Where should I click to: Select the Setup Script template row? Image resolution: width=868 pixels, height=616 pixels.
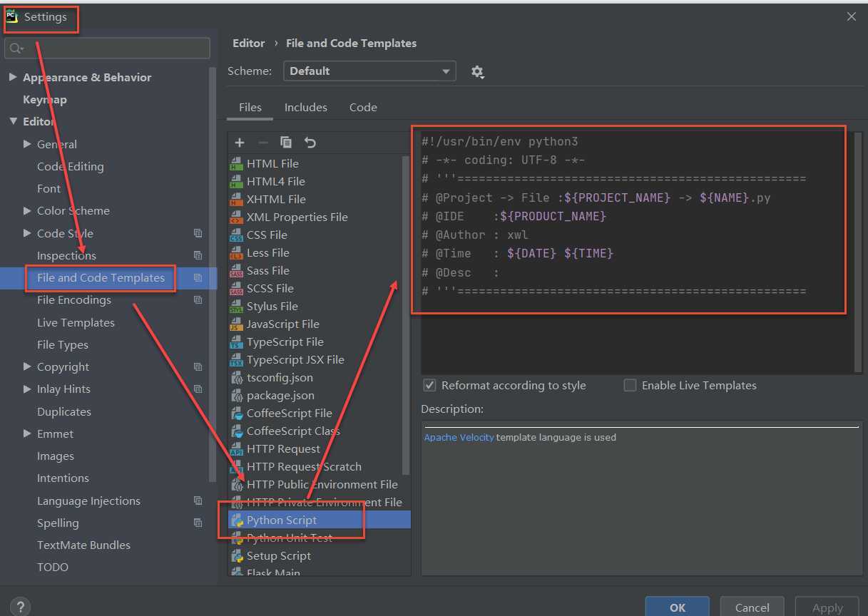tap(319, 556)
